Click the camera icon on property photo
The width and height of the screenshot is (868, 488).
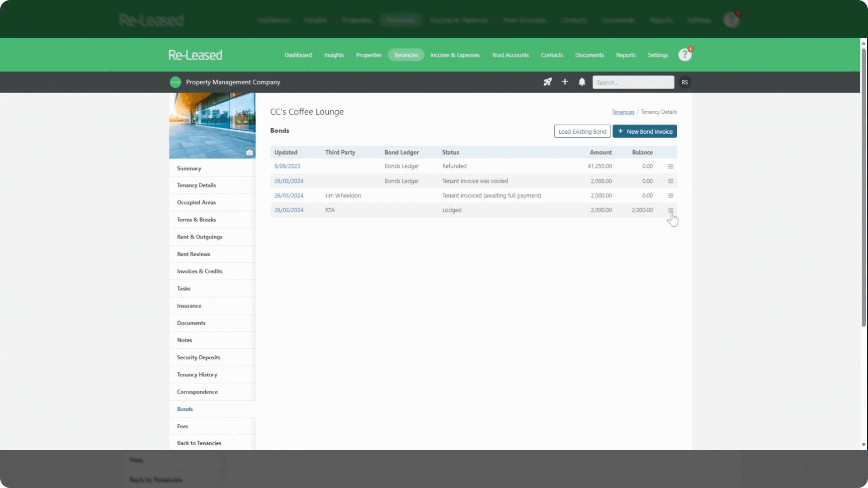(249, 153)
